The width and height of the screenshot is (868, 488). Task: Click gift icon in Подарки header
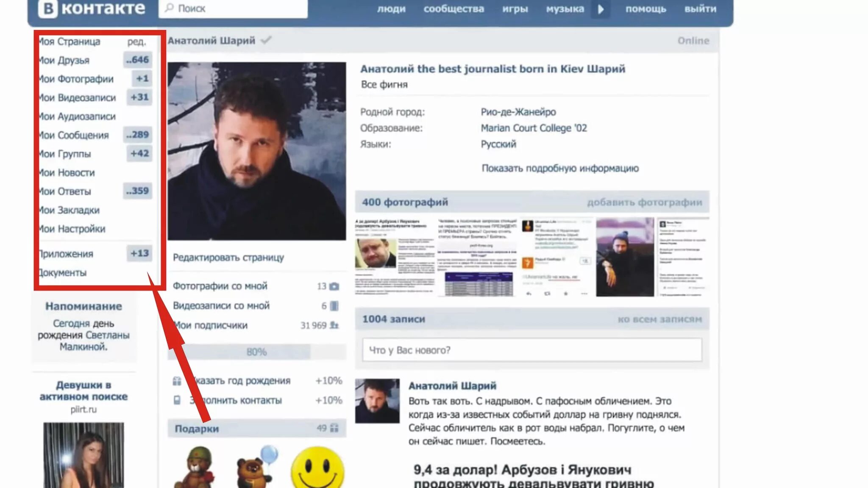pos(334,428)
